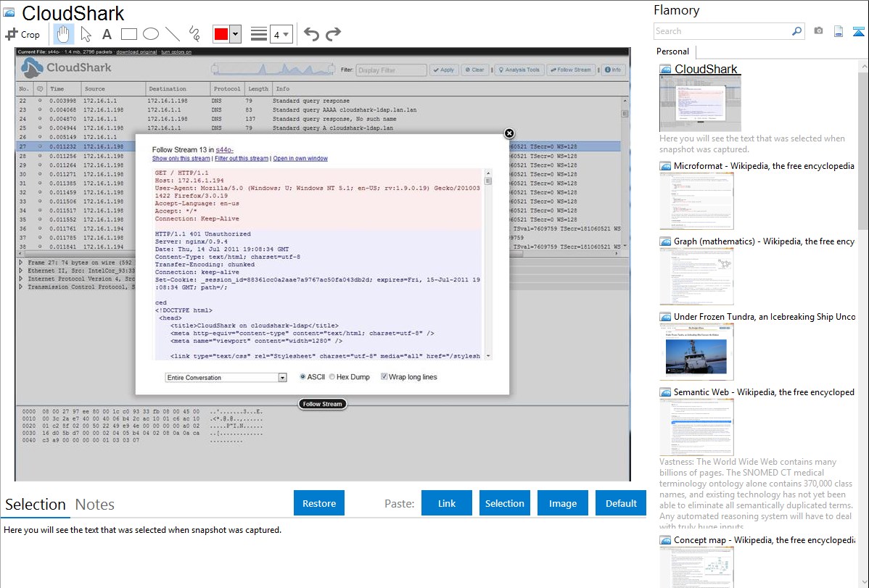Expand the Transmission Control Protocol row
The image size is (869, 588).
(x=21, y=287)
